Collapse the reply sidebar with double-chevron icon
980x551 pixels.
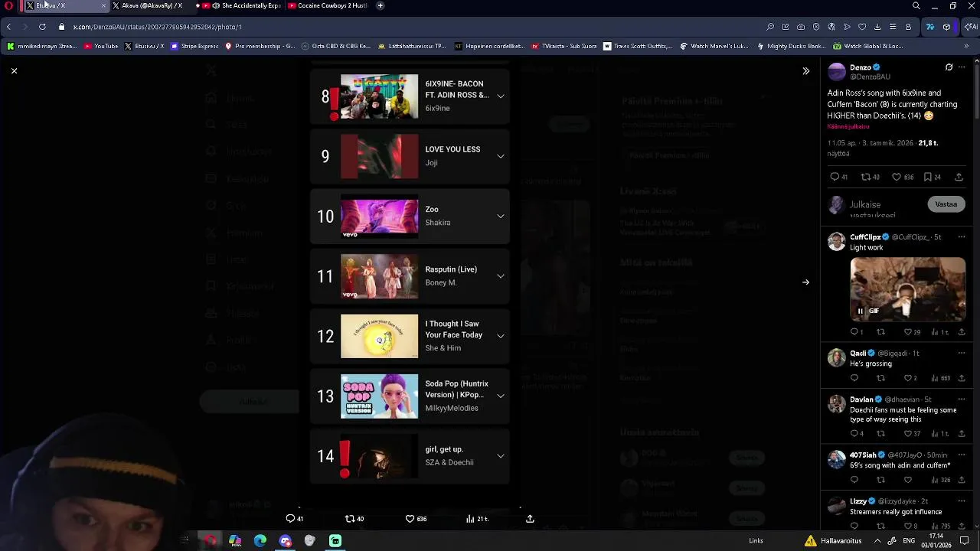(805, 71)
